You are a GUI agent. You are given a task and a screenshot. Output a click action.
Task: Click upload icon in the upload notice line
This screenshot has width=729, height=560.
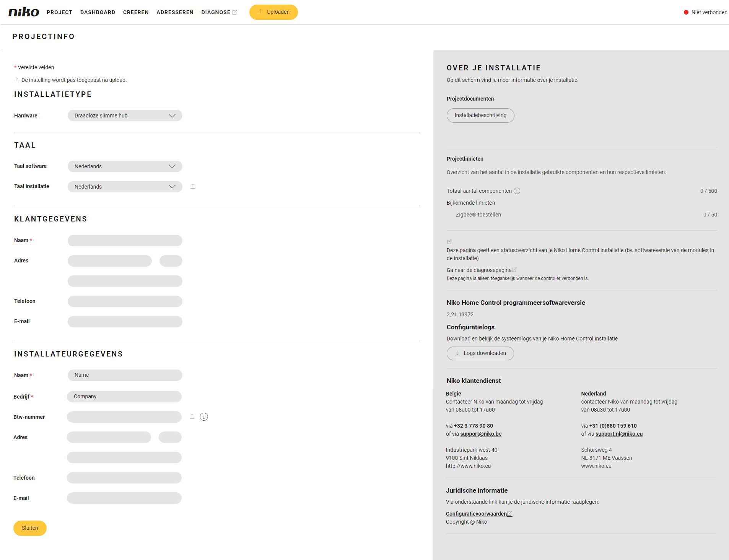click(x=17, y=80)
